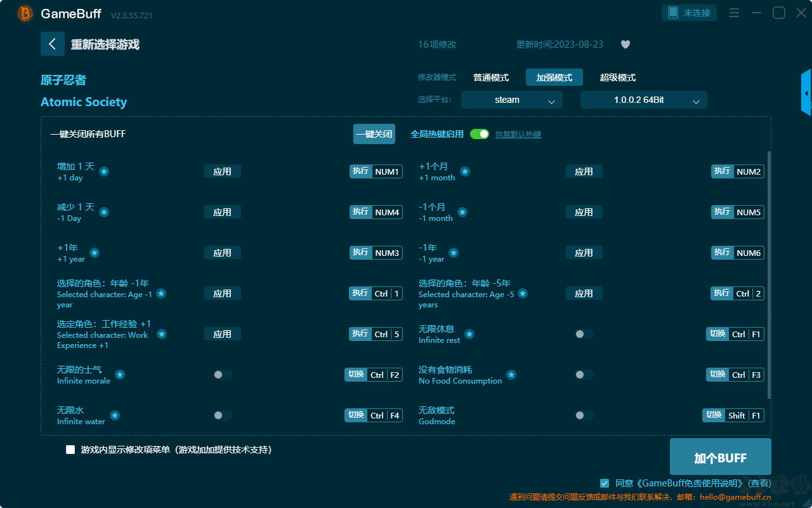Screen dimensions: 812x508
Task: Enable the Infinite morale toggle
Action: point(223,375)
